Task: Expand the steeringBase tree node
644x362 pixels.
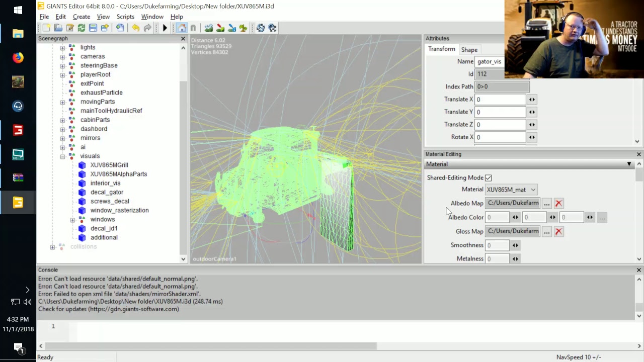Action: [x=62, y=66]
